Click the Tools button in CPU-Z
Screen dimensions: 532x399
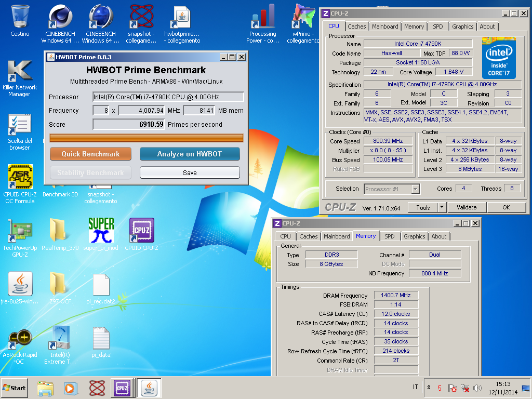click(423, 207)
